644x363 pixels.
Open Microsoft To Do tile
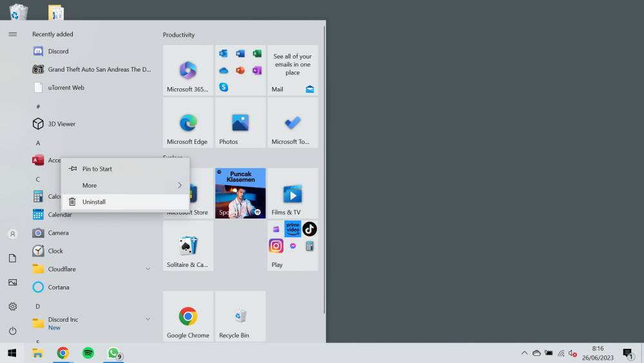(x=292, y=123)
